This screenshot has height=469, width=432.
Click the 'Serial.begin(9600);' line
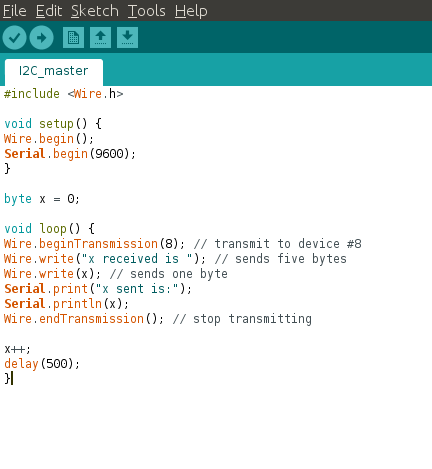70,154
